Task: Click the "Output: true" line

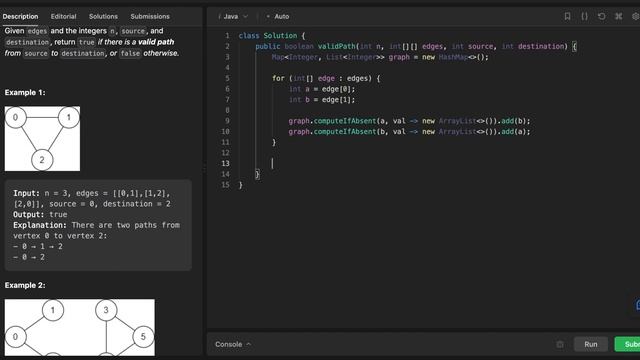Action: [x=40, y=215]
